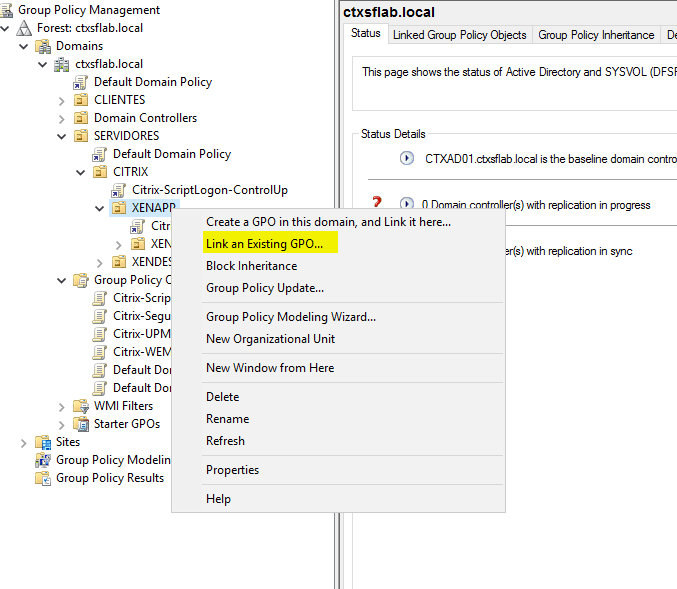Image resolution: width=677 pixels, height=589 pixels.
Task: Click the Citrix-Scrip GPO scroll icon
Action: [x=100, y=298]
